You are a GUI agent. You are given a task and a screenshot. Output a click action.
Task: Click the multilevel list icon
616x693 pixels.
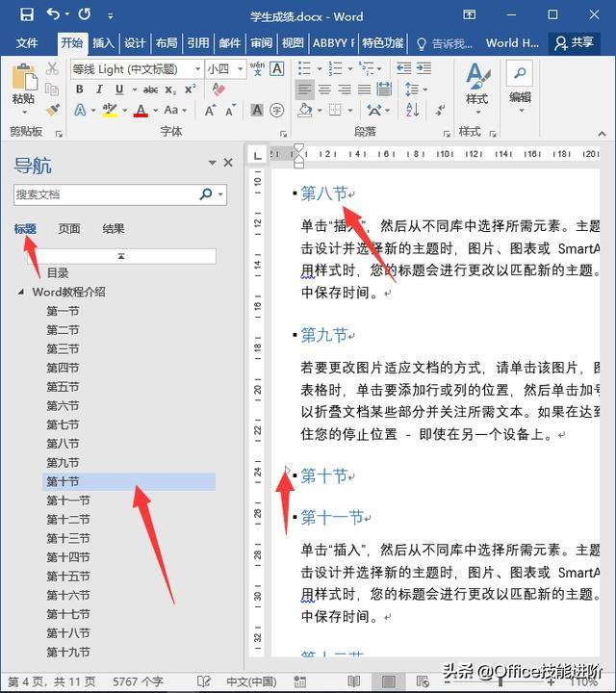(366, 68)
